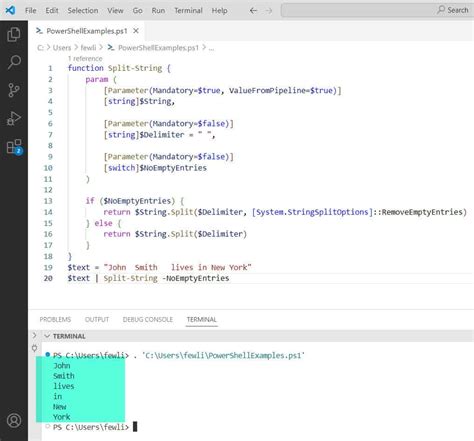Expand the arrow left of TERMINAL header
Viewport: 474px width, 441px height.
pos(34,335)
